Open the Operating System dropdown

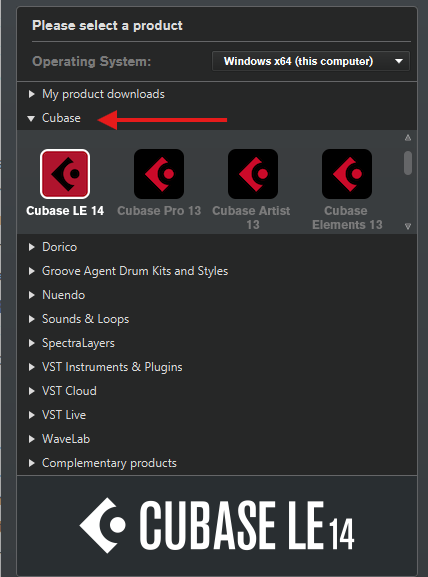[311, 61]
